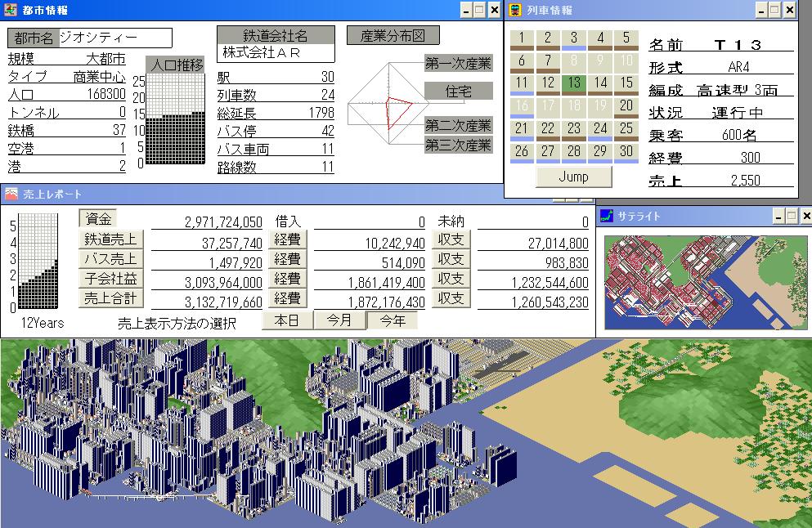Click funds value 2,971,724,050

pyautogui.click(x=223, y=222)
